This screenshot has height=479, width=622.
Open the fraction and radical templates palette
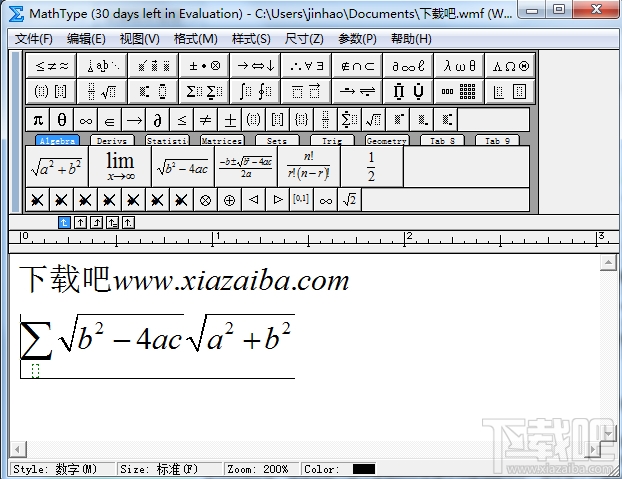(102, 92)
